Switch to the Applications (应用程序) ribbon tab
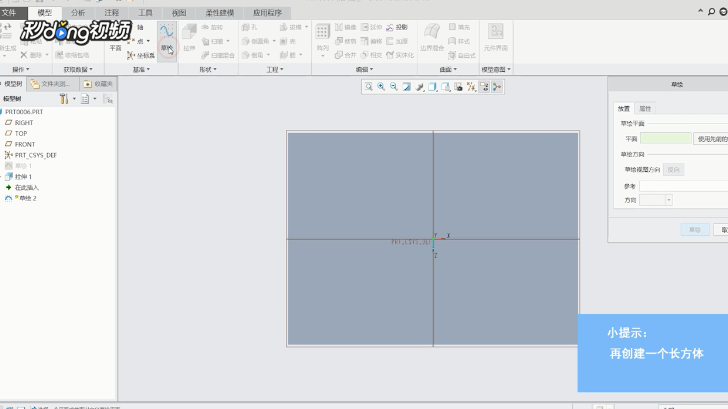 [x=267, y=13]
